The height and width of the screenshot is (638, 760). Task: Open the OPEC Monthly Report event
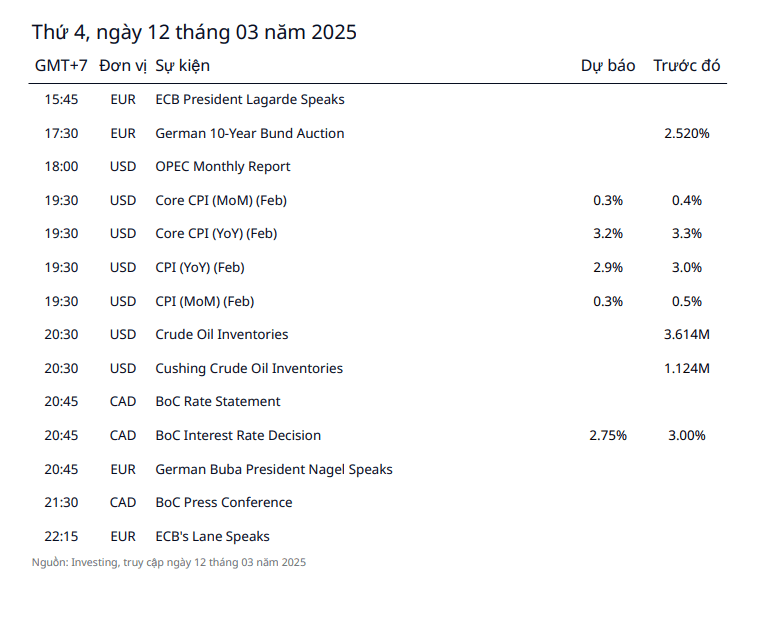pyautogui.click(x=222, y=166)
